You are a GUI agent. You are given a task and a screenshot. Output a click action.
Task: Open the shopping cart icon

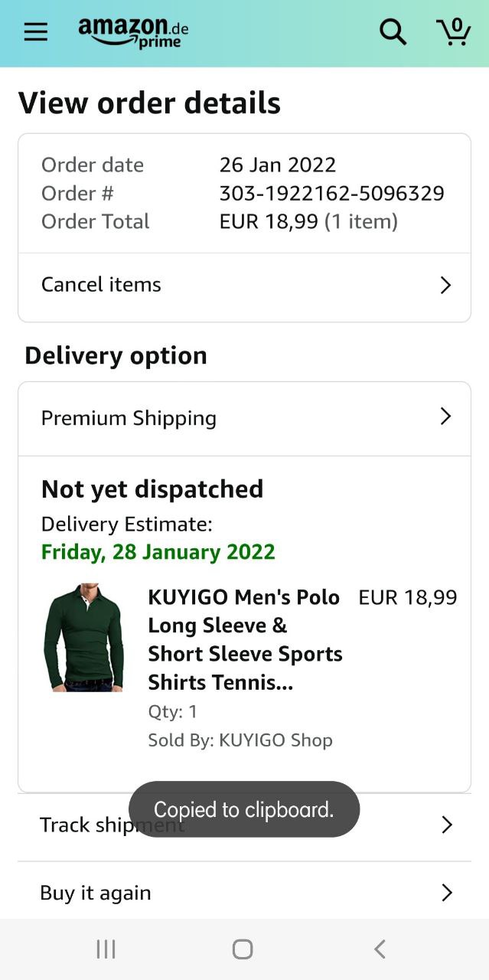tap(453, 32)
